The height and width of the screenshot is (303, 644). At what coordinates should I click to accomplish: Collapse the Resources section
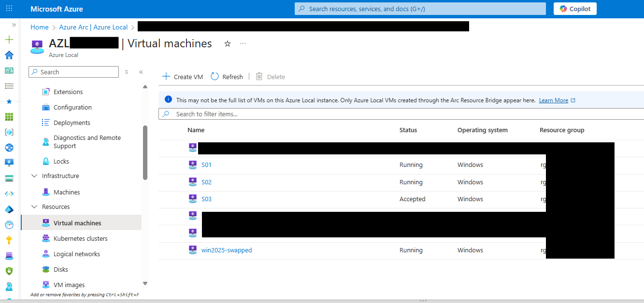tap(34, 207)
